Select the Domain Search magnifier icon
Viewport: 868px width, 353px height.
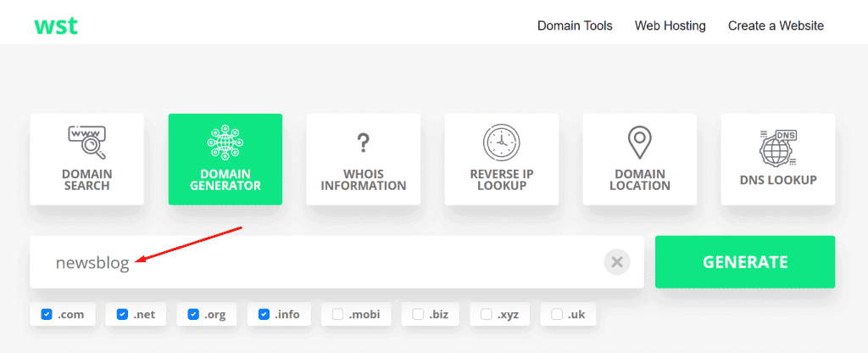click(87, 142)
